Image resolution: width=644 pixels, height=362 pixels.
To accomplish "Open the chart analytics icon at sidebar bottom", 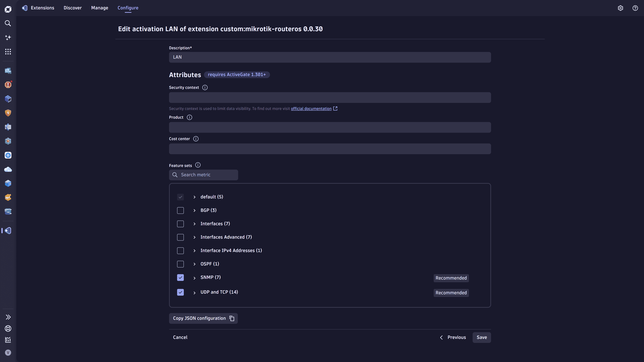I will [x=8, y=340].
